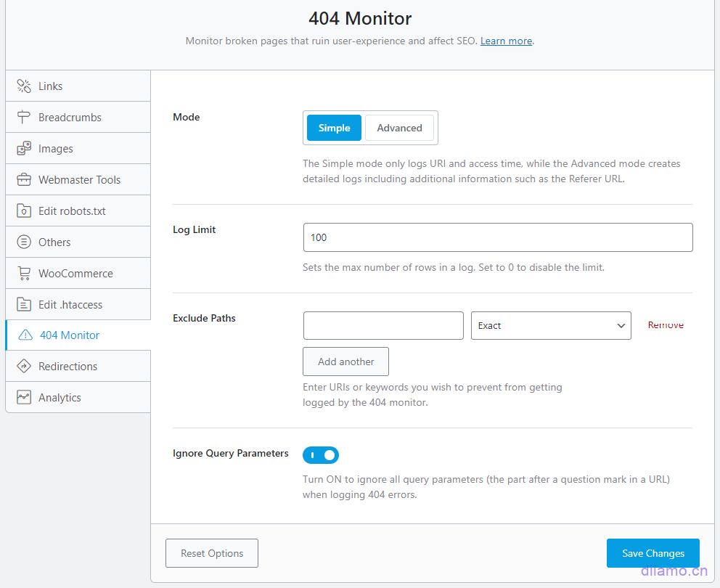The image size is (720, 588).
Task: Click the Reset Options button
Action: (212, 553)
